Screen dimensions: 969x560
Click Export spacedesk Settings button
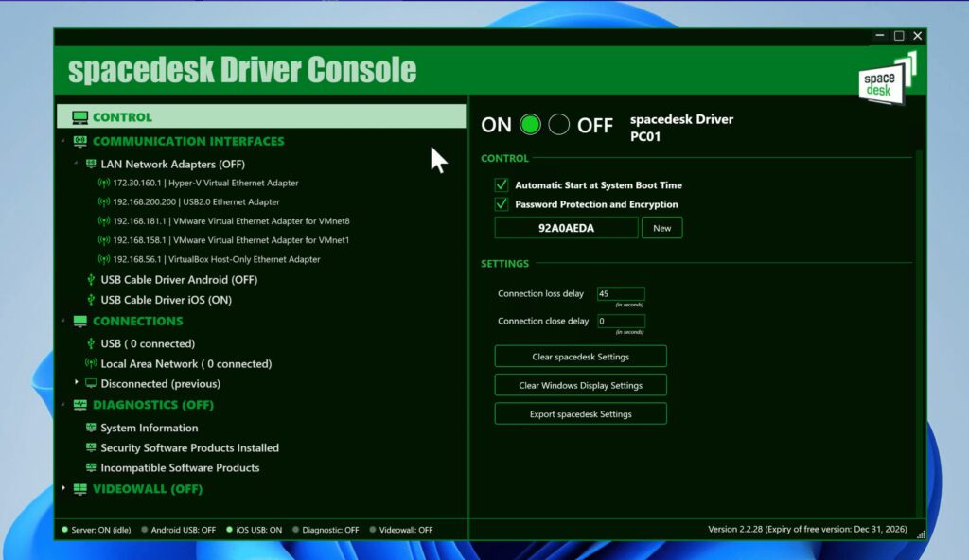(580, 414)
